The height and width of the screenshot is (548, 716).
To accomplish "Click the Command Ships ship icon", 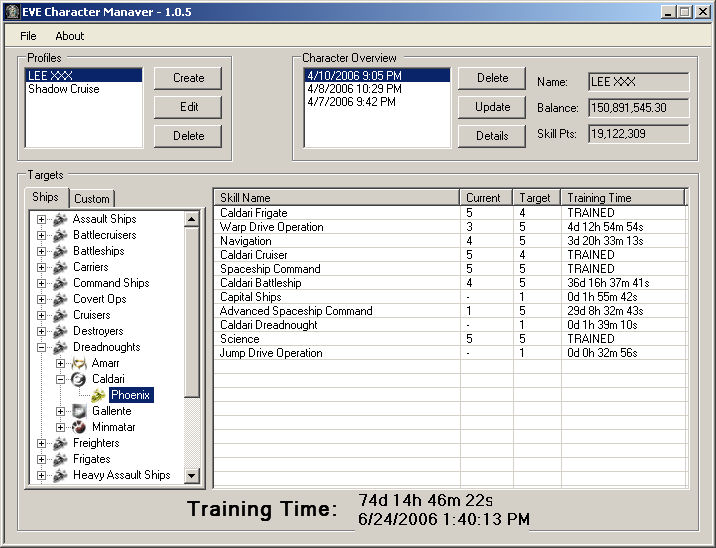I will click(x=60, y=283).
